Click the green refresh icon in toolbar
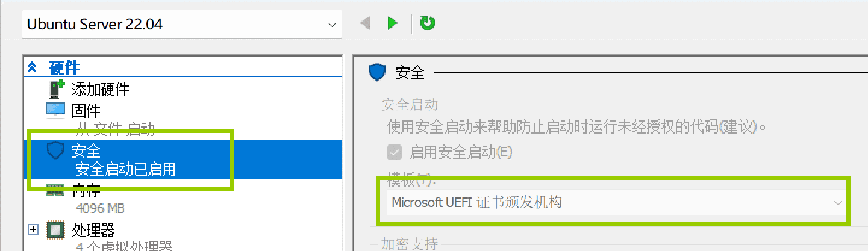The height and width of the screenshot is (251, 868). 428,23
